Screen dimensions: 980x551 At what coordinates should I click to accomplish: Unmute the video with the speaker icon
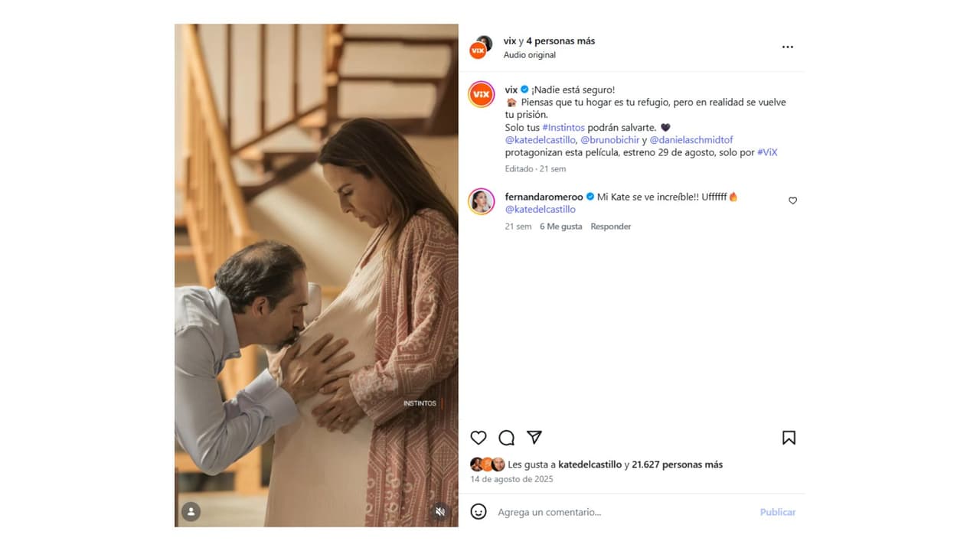[440, 512]
